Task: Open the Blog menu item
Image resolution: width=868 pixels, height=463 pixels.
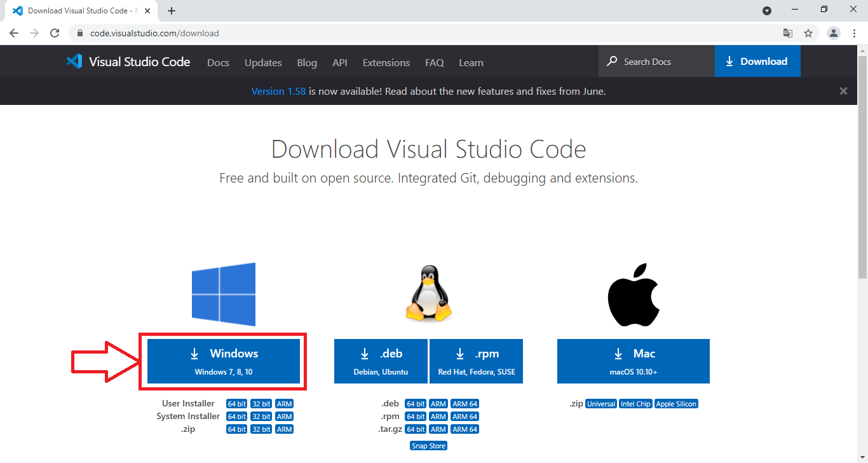Action: tap(307, 62)
